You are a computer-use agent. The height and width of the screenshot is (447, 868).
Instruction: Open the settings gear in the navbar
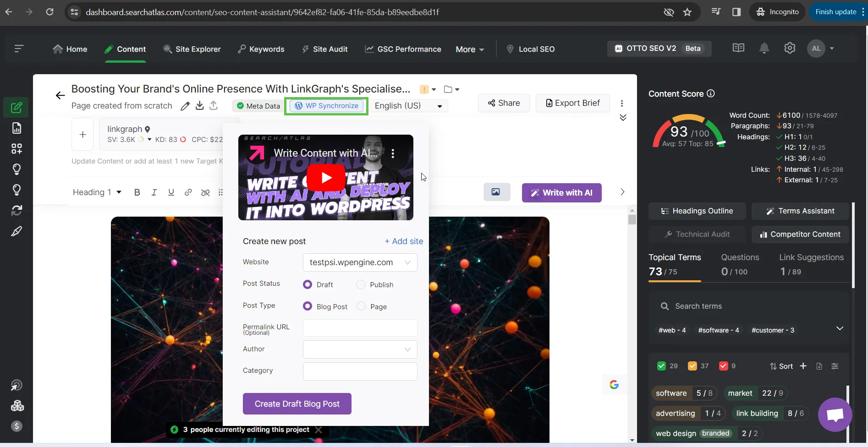pos(790,48)
